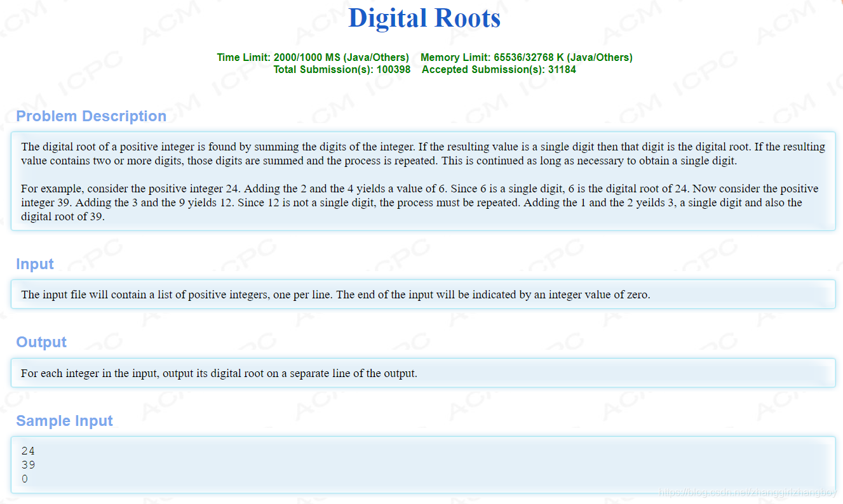The height and width of the screenshot is (504, 843).
Task: Click sample input terminating value 0
Action: [x=25, y=479]
